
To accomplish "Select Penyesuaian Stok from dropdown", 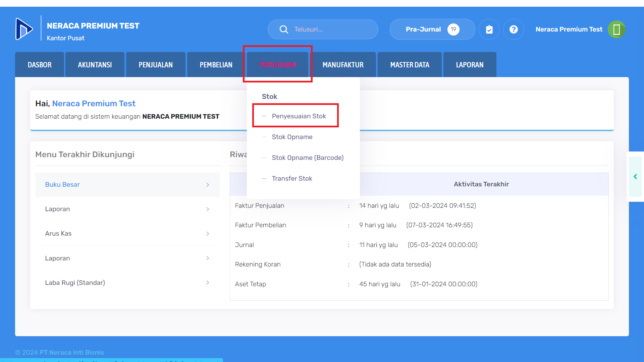I will (x=299, y=116).
